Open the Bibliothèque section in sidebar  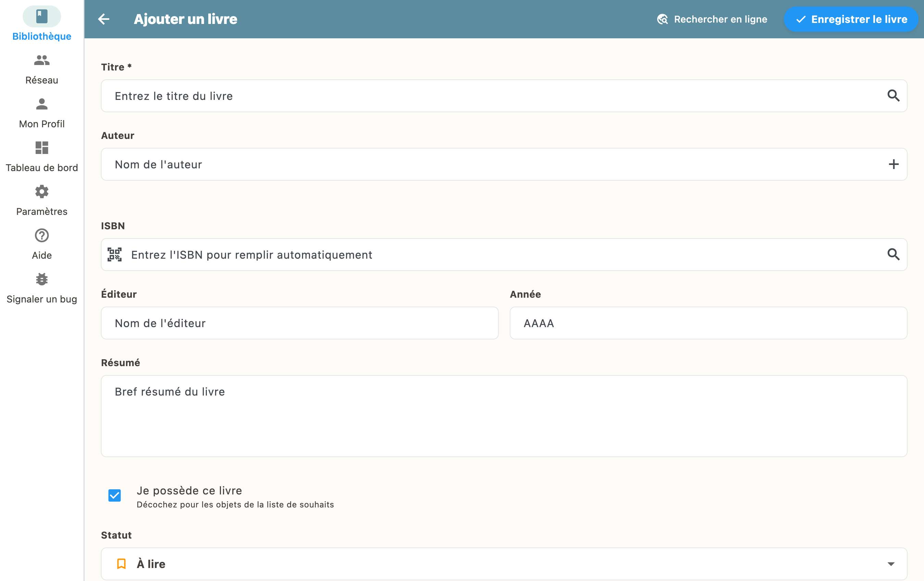(x=41, y=21)
